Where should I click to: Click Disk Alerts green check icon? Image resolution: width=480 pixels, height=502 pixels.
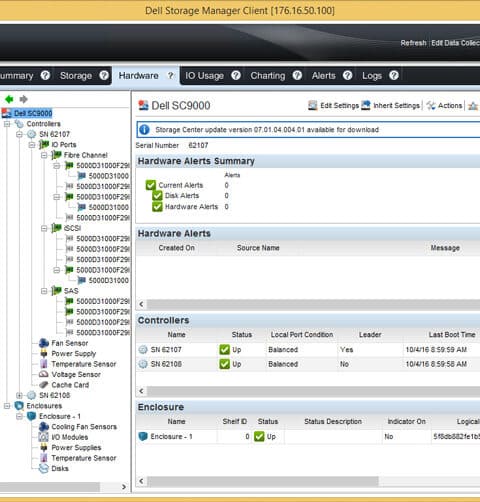click(x=157, y=195)
